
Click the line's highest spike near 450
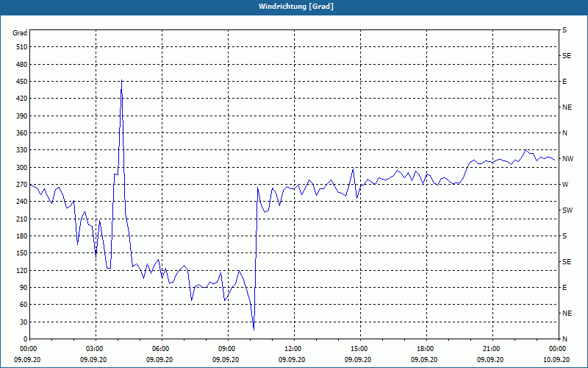pos(121,80)
